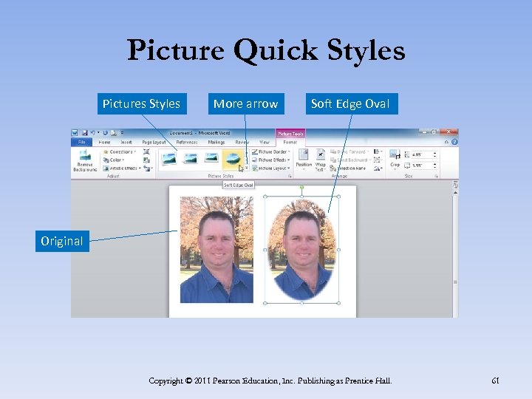Click Send Backward in Arrange group
Screen dimensions: 532x399
click(350, 160)
